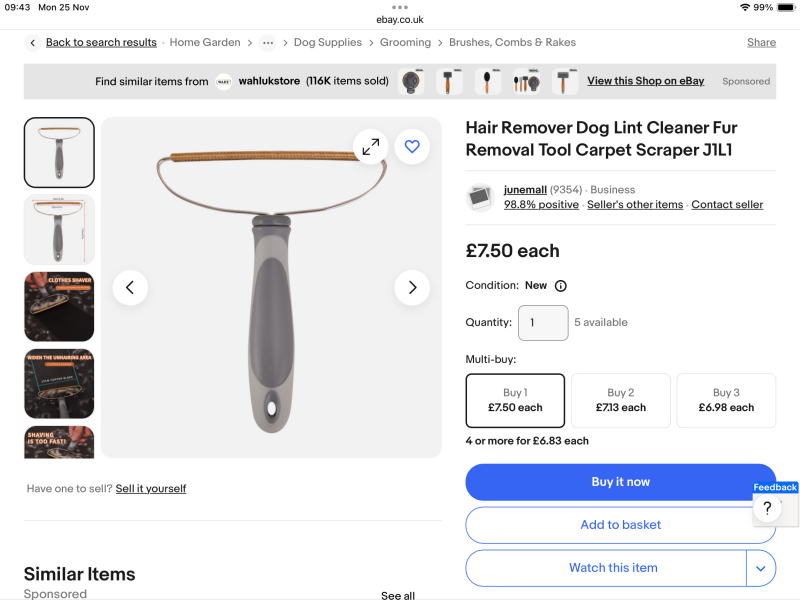800x600 pixels.
Task: Open the Grooming breadcrumb category
Action: coord(405,42)
